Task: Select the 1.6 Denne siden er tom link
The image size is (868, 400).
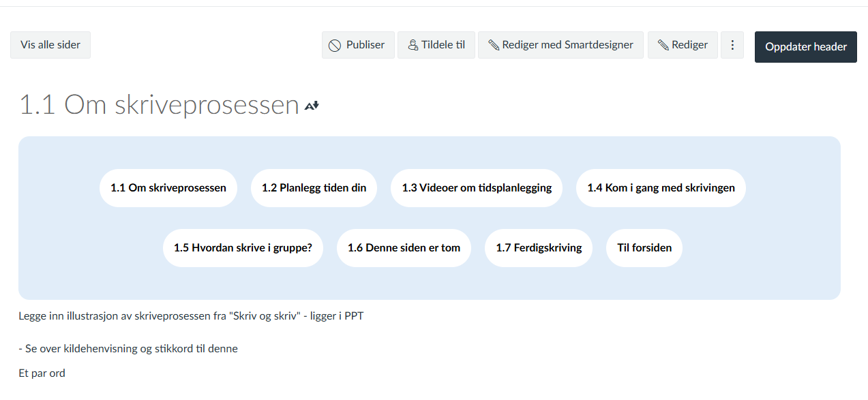Action: pos(404,248)
